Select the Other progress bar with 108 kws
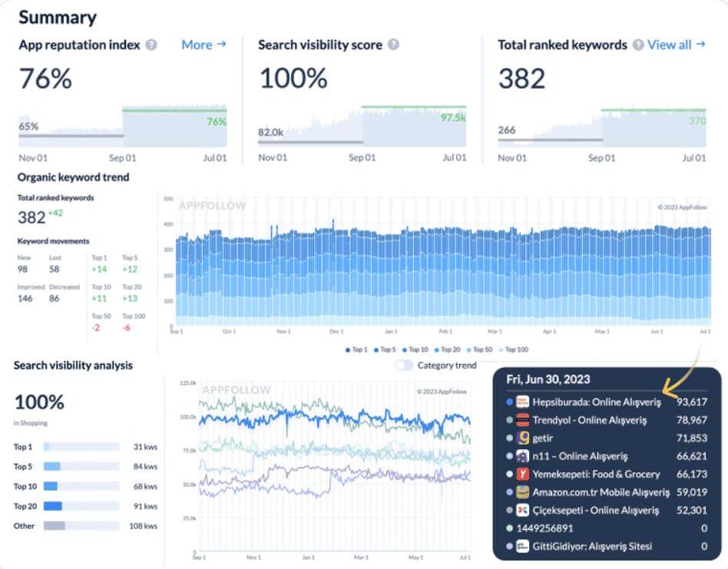Viewport: 728px width, 569px height. coord(81,526)
